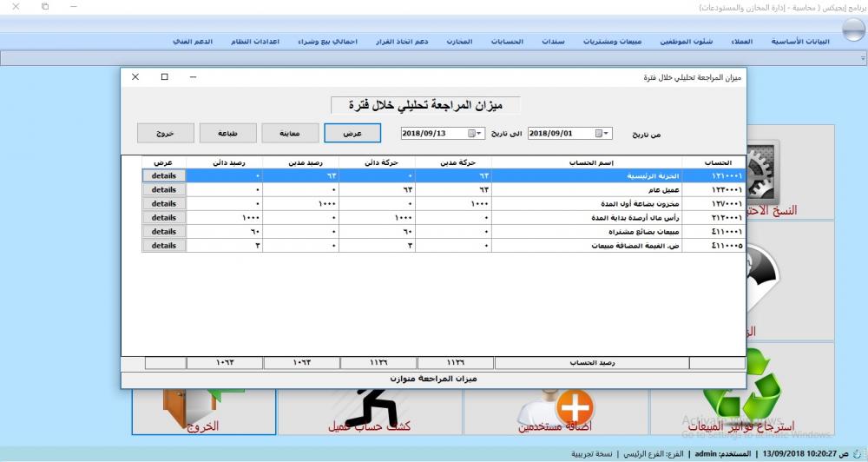Image resolution: width=868 pixels, height=462 pixels.
Task: Click the total حركة مدين field ١١٢٦
Action: click(x=455, y=363)
